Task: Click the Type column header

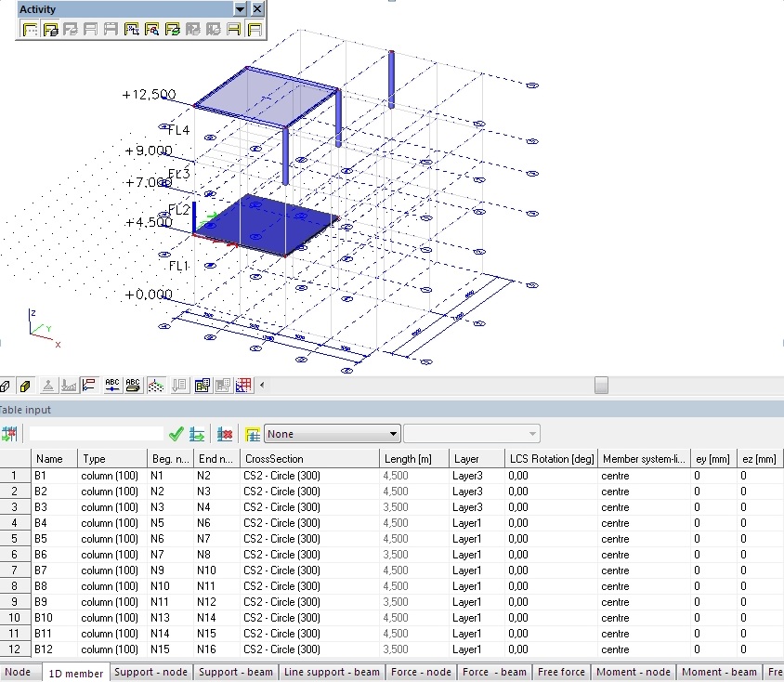Action: [112, 458]
